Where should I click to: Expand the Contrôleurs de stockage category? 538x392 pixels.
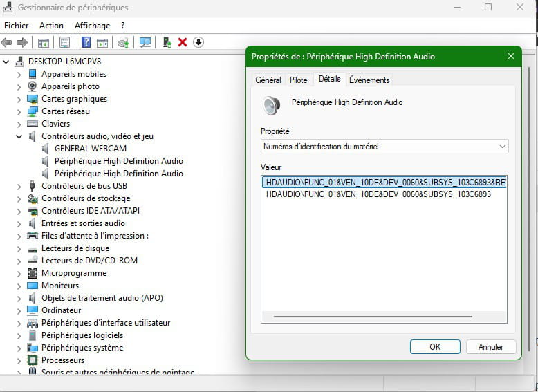coord(19,199)
